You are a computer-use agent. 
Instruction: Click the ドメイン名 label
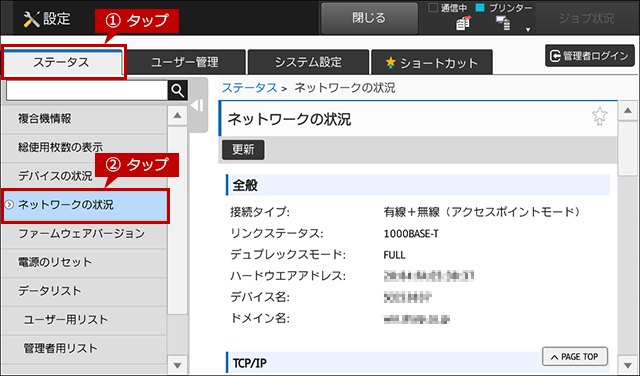point(260,318)
